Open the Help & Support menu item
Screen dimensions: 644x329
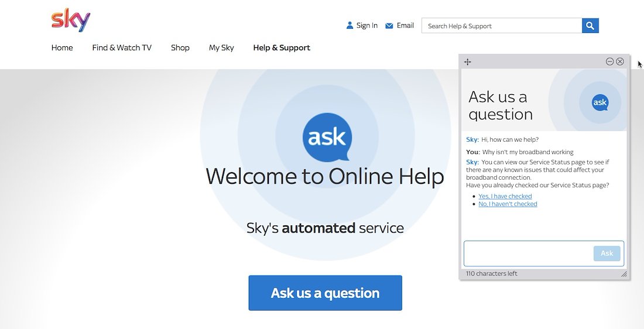click(282, 47)
